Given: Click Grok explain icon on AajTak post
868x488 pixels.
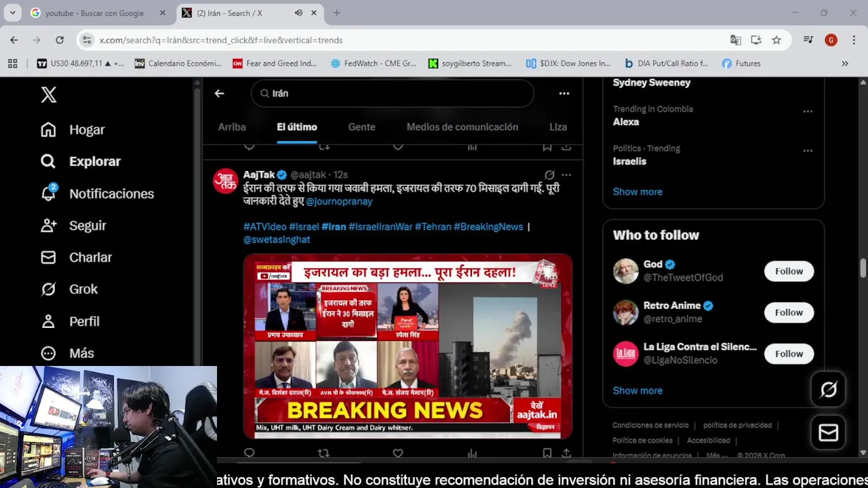Looking at the screenshot, I should pyautogui.click(x=549, y=175).
